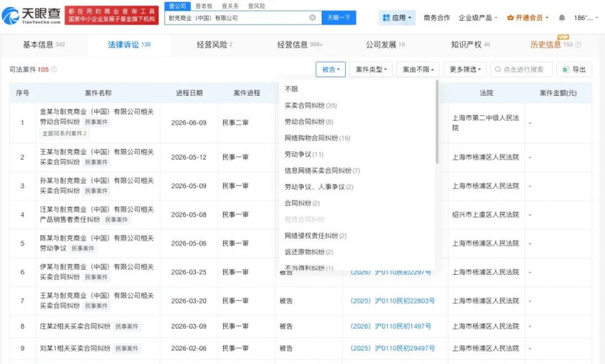Click date cell 2026-06-09
605x364 pixels.
coord(188,123)
